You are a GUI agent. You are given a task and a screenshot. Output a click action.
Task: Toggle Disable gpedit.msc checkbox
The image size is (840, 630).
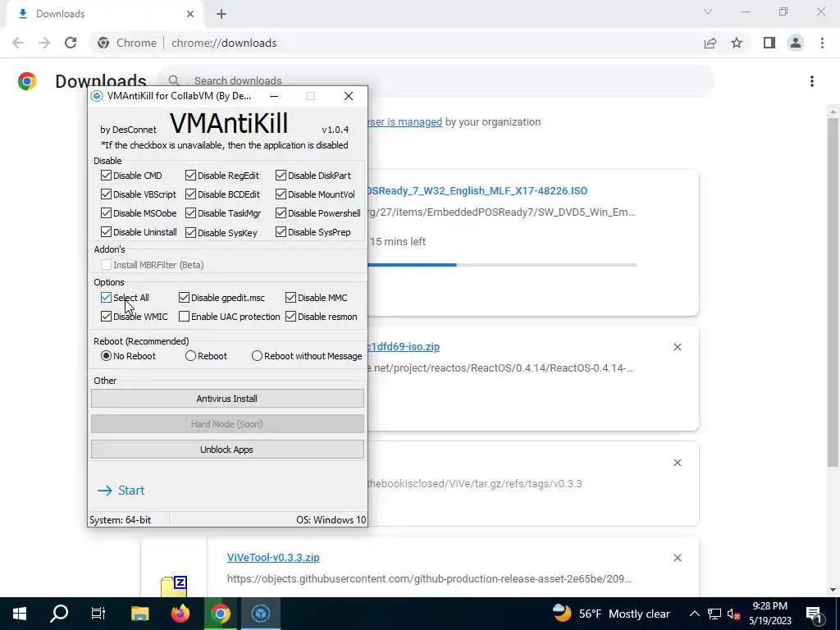point(184,297)
